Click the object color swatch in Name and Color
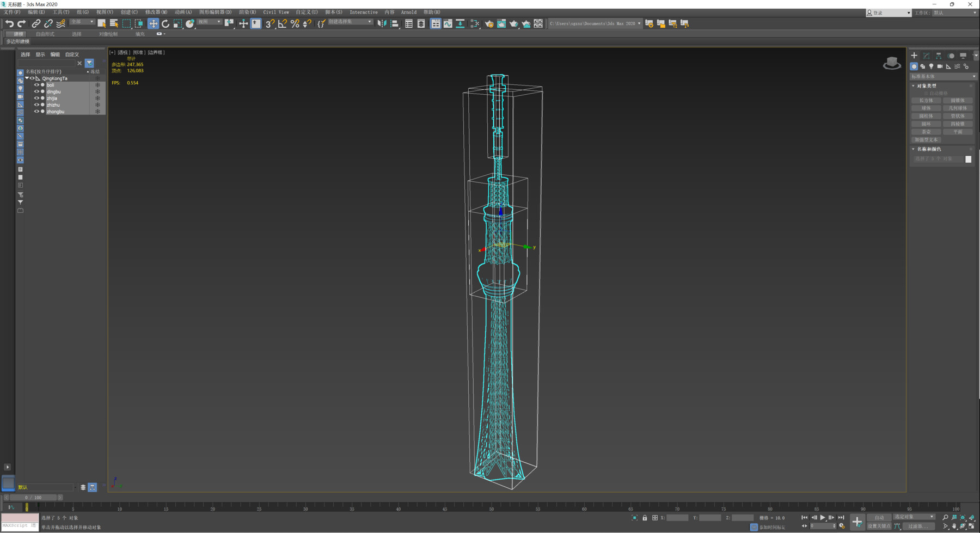980x533 pixels. coord(968,159)
